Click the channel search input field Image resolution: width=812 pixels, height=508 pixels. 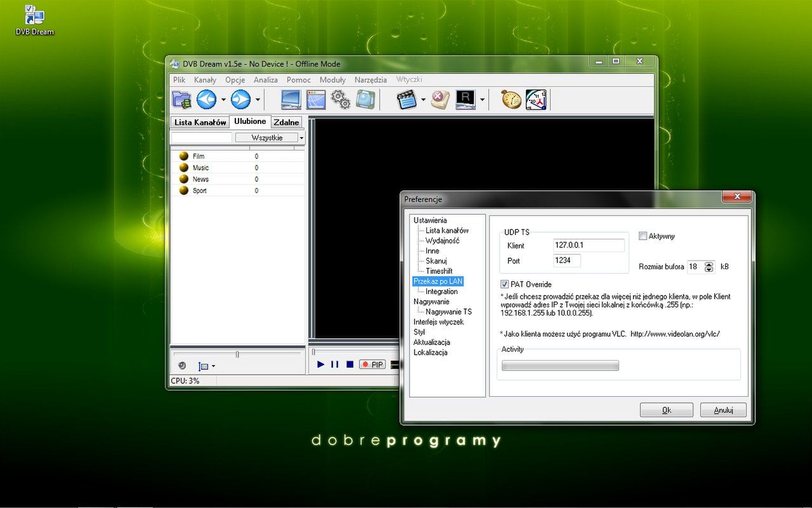coord(202,137)
